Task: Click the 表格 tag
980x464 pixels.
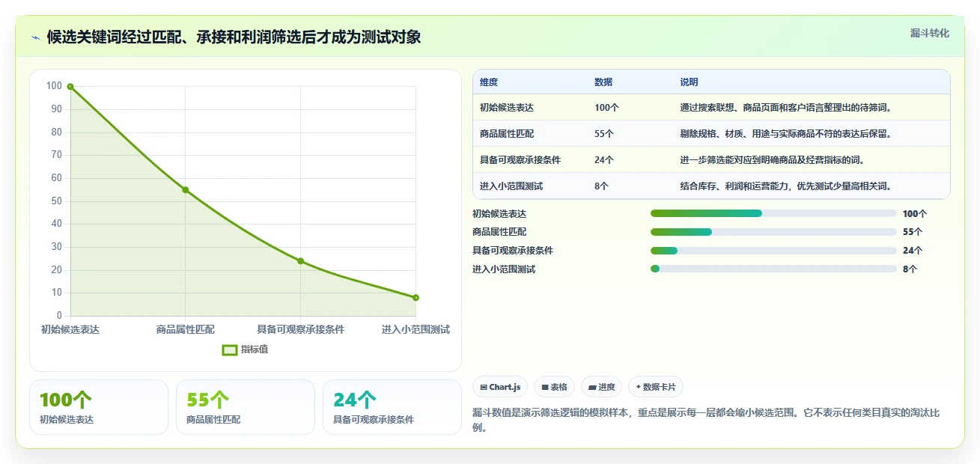Action: click(x=554, y=387)
